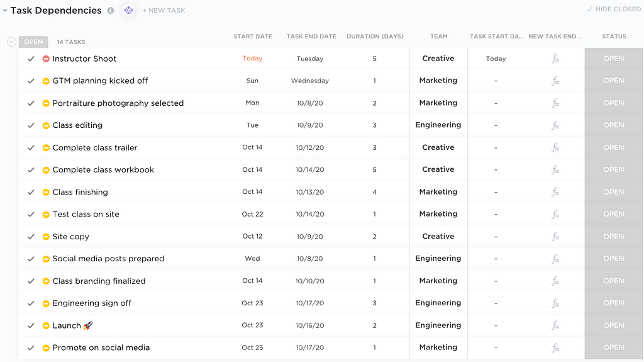
Task: Check off the GTM planning kicked off task
Action: pos(31,81)
